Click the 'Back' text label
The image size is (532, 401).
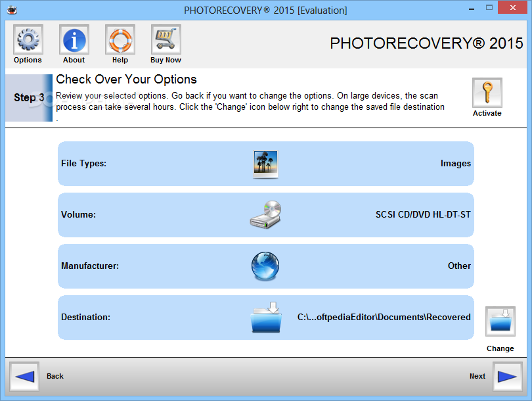tap(55, 376)
